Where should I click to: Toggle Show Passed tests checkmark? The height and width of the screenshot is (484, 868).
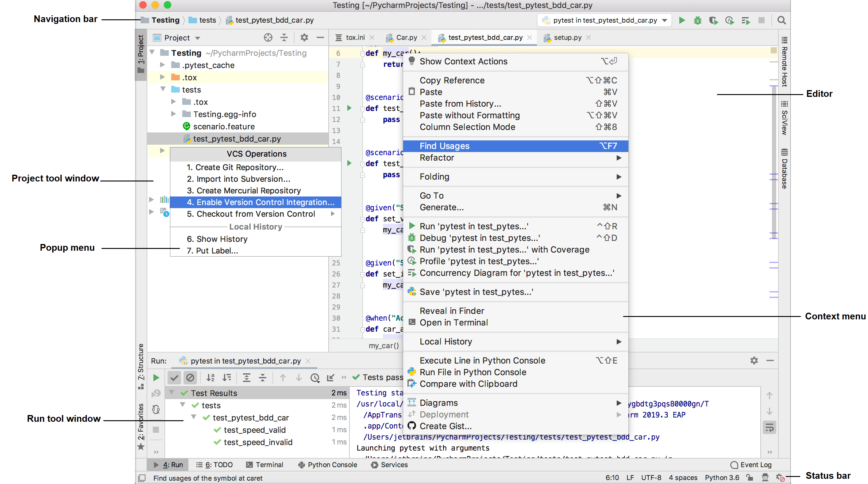point(174,378)
